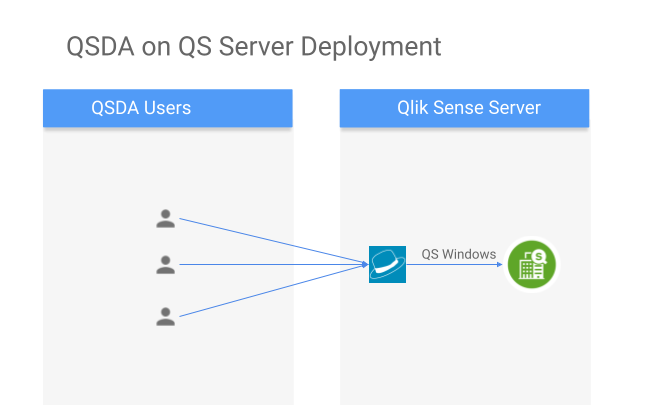The image size is (645, 405).
Task: Select the QSDA Users header bar
Action: tap(167, 108)
